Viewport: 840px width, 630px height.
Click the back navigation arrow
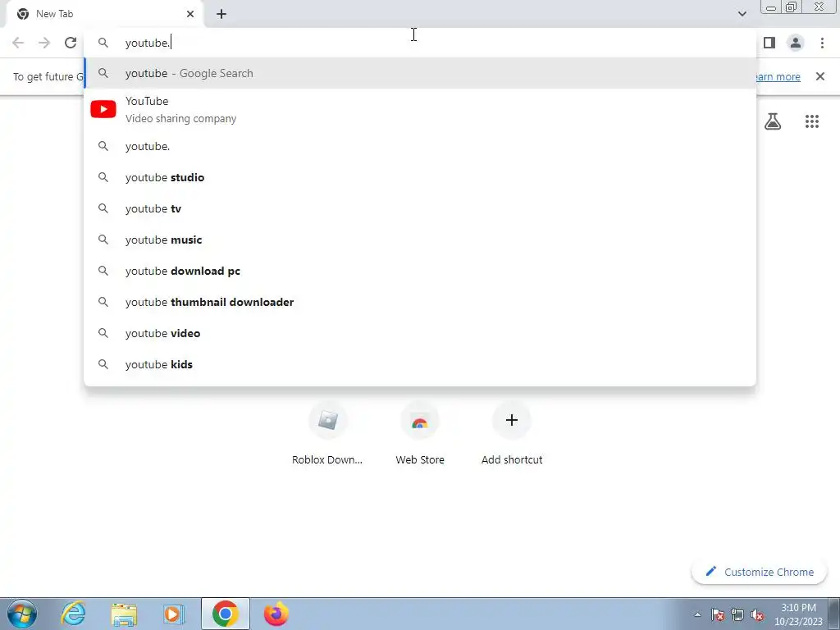coord(18,43)
